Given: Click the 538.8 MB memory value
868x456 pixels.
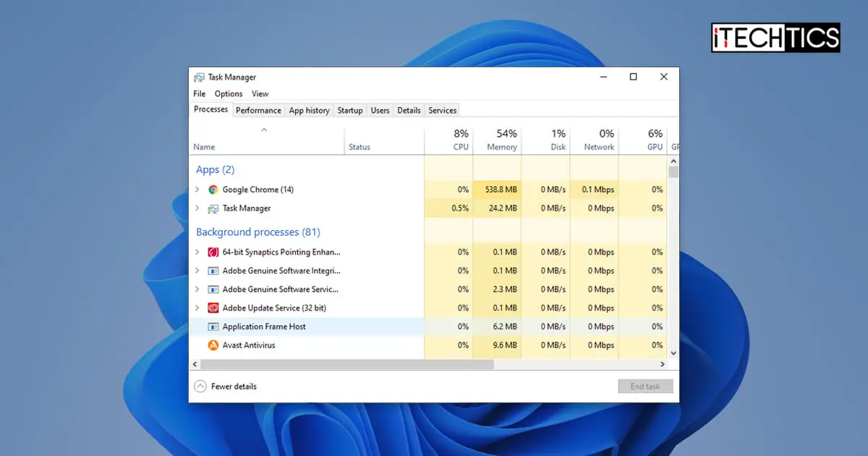Looking at the screenshot, I should pos(501,190).
